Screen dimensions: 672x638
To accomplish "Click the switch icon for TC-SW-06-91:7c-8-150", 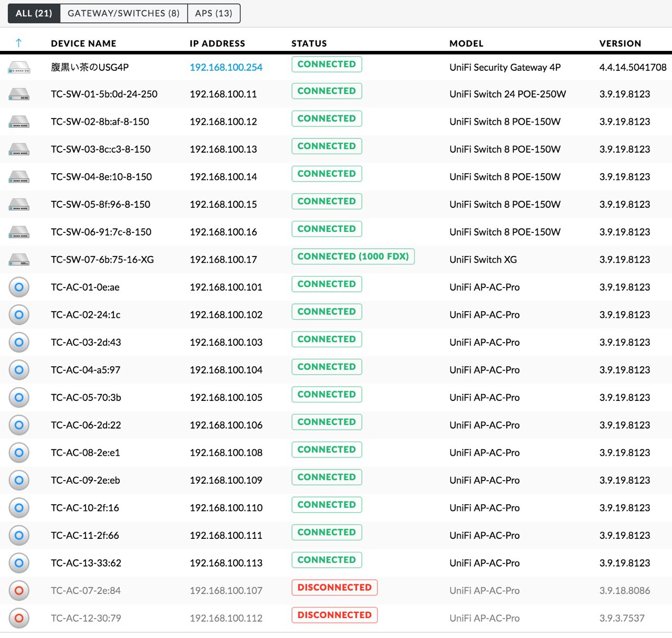I will [x=19, y=232].
